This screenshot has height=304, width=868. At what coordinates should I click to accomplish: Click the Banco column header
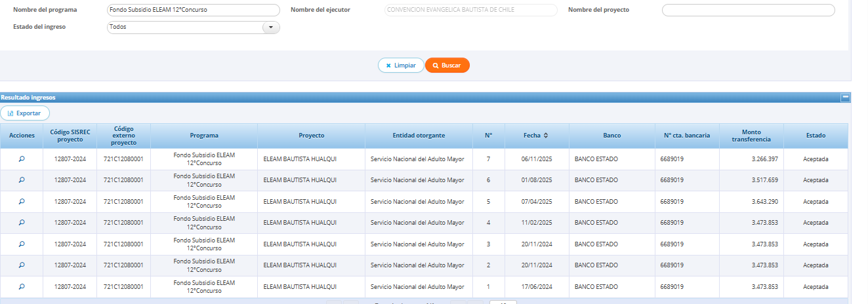(x=612, y=136)
